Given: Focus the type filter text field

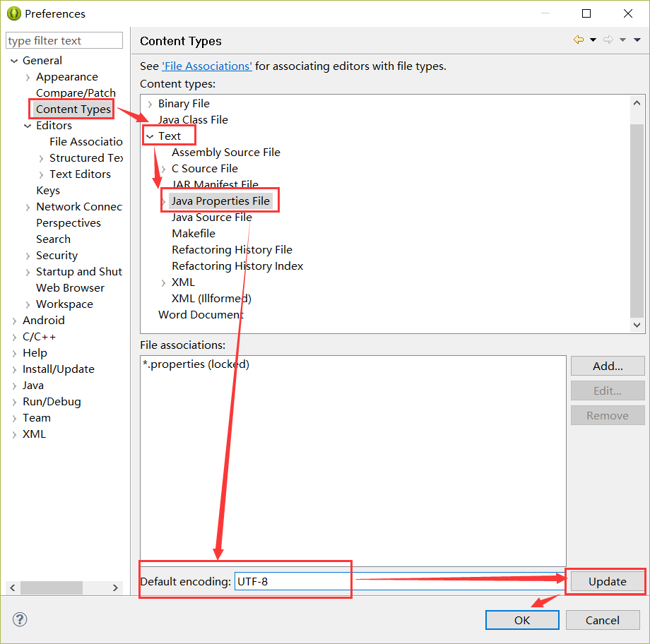Looking at the screenshot, I should coord(64,41).
